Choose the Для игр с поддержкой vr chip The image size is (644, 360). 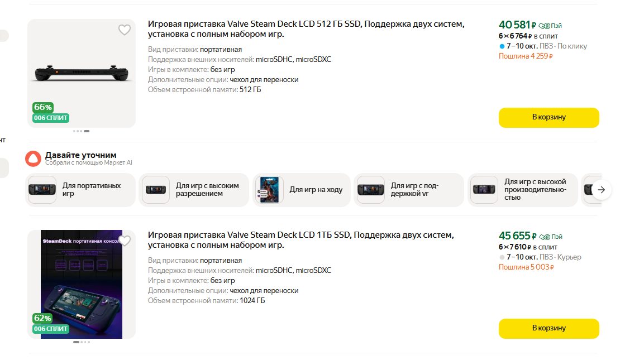coord(409,190)
